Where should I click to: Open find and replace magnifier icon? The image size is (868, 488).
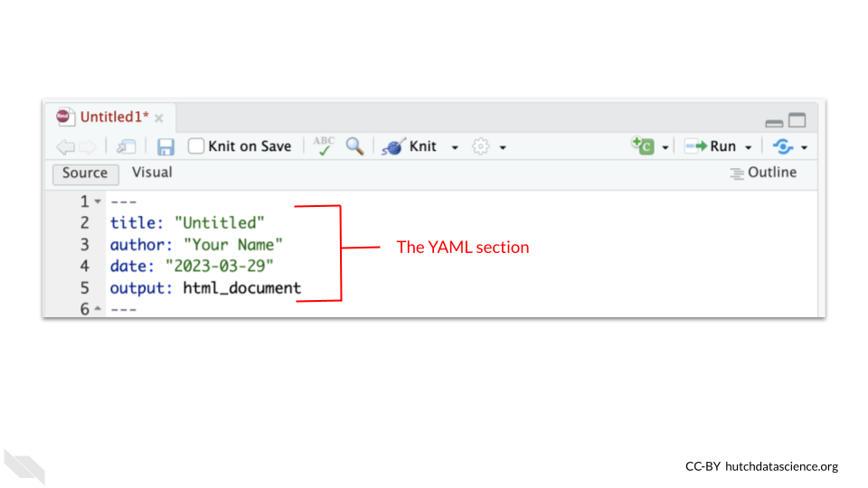(354, 146)
